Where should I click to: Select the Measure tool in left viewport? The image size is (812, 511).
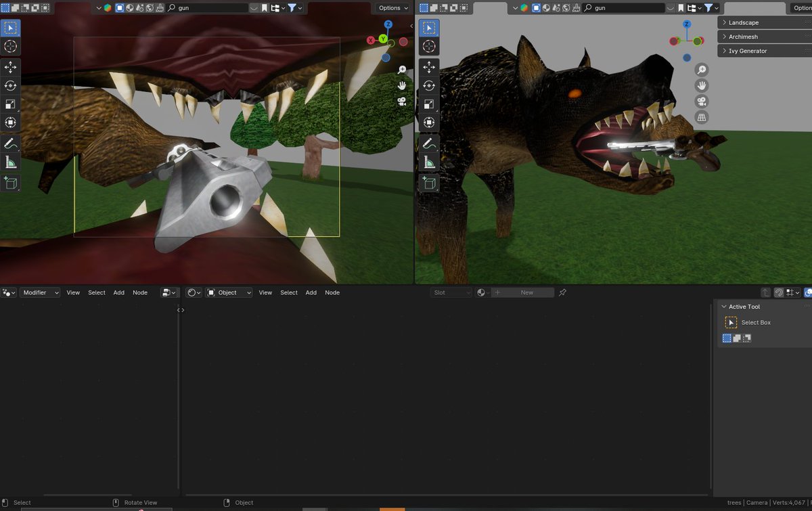click(x=11, y=162)
